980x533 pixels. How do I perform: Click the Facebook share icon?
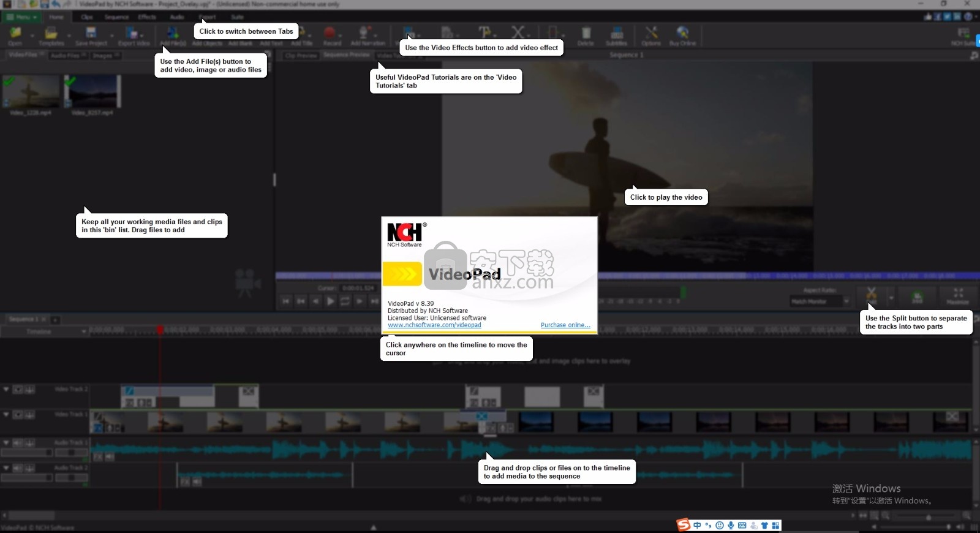(938, 17)
